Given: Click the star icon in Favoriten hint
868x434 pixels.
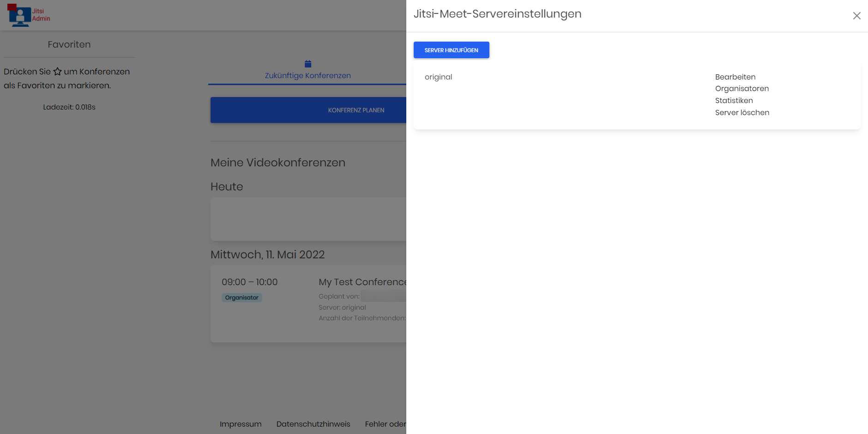Looking at the screenshot, I should click(57, 71).
